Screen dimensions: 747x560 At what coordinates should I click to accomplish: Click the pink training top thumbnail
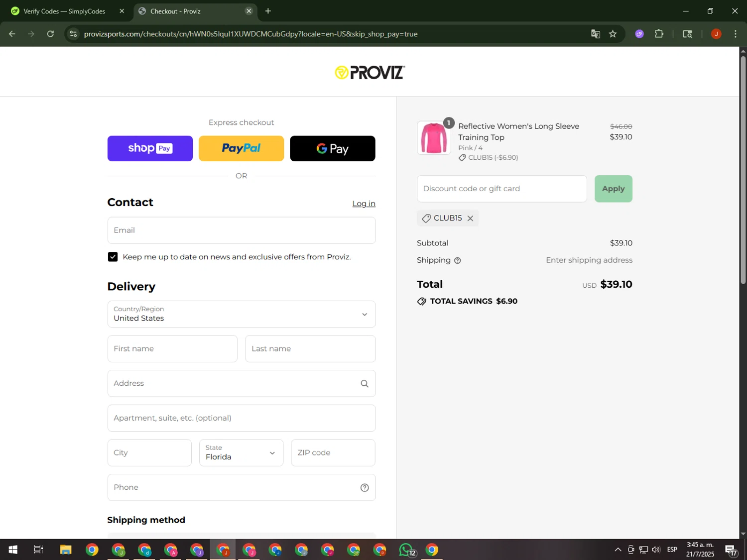tap(434, 138)
